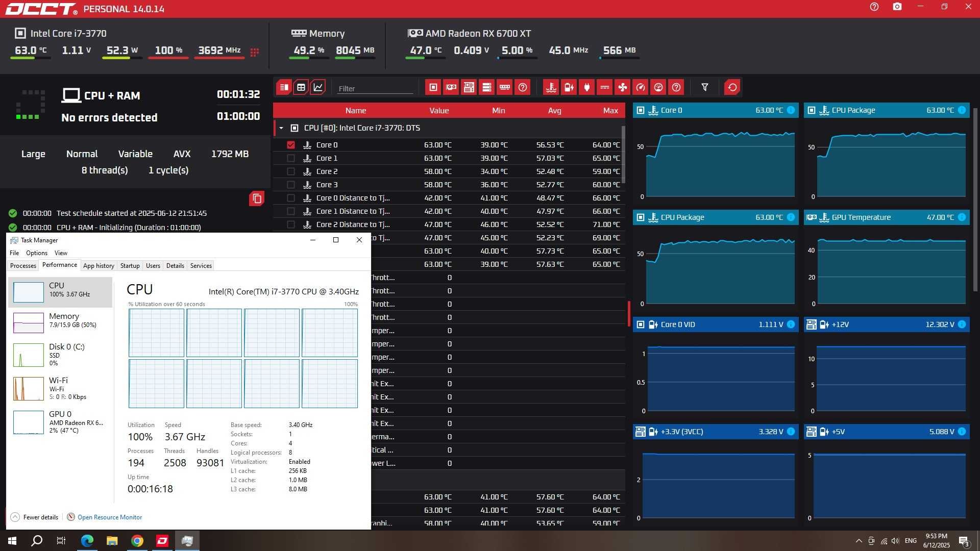Toggle fan sensor type filter
This screenshot has width=980, height=551.
coord(623,87)
